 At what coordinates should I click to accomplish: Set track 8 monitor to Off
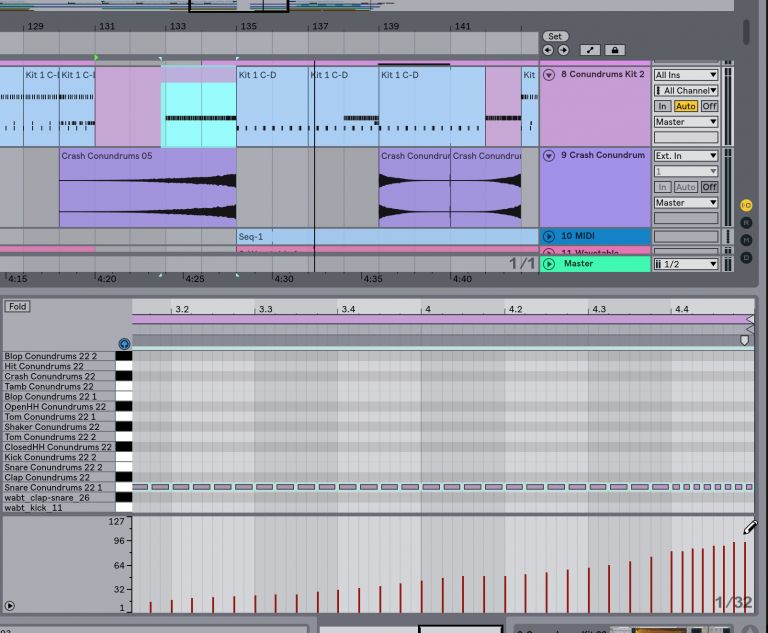tap(709, 106)
